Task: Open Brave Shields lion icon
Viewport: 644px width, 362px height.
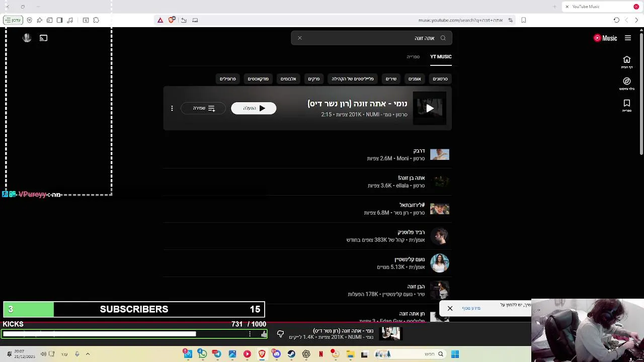Action: click(x=172, y=20)
